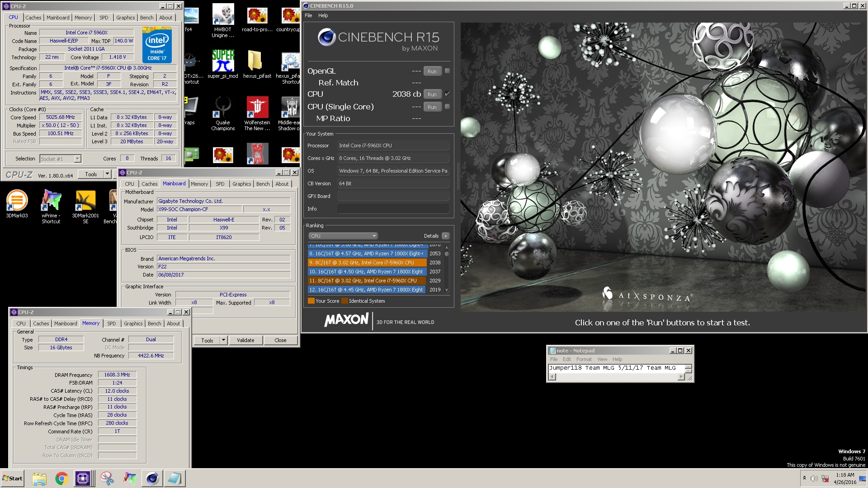Viewport: 868px width, 488px height.
Task: Open Notepad Format menu
Action: (584, 359)
